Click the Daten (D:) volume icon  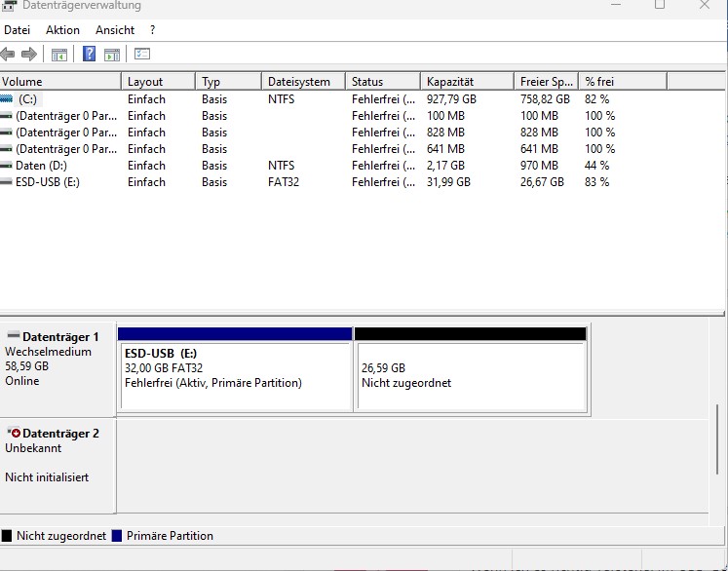click(7, 166)
